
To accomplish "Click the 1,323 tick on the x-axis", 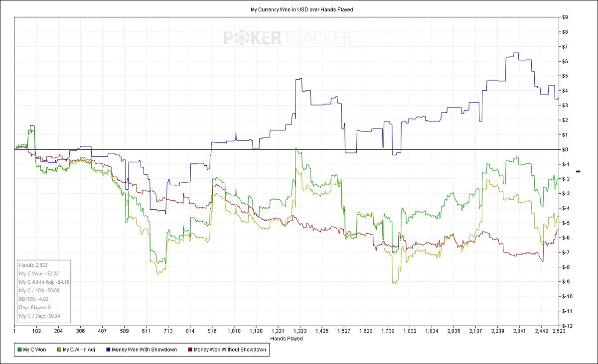I will tap(300, 331).
